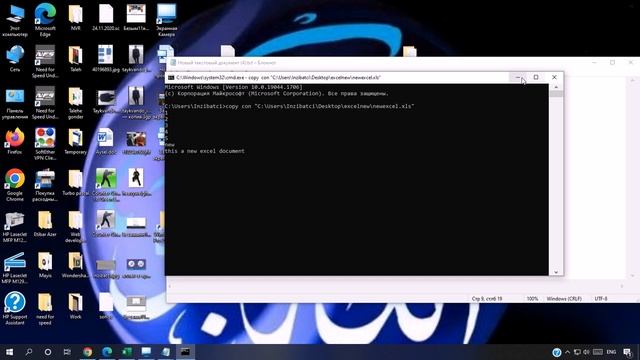Open the NVR folder on desktop
The height and width of the screenshot is (360, 640).
coord(76,17)
